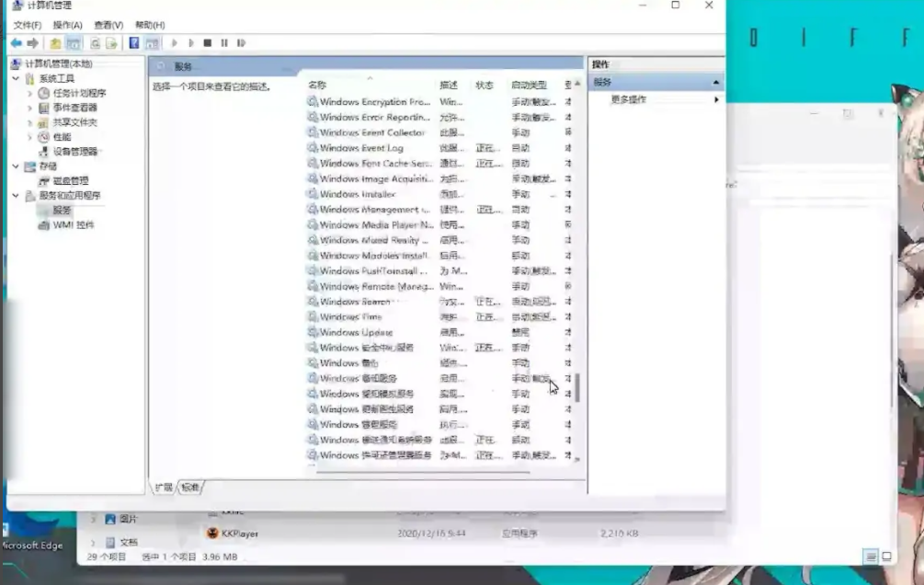Select the Windows PushToInstall service name
Image resolution: width=924 pixels, height=585 pixels.
(x=373, y=270)
